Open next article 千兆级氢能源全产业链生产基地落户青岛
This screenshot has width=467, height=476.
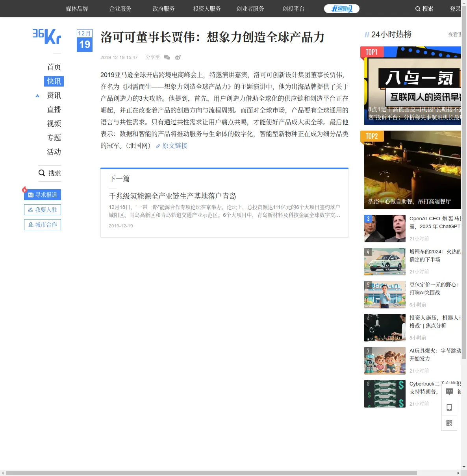click(172, 196)
